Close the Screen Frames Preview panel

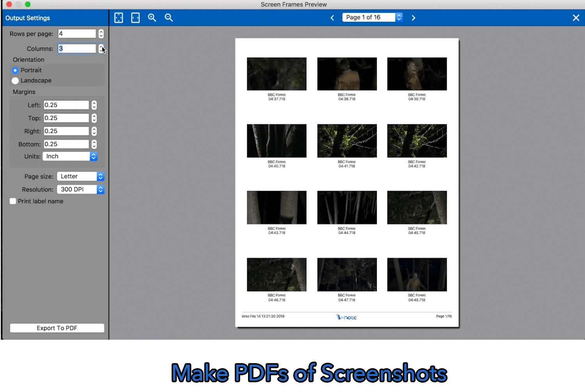(576, 18)
